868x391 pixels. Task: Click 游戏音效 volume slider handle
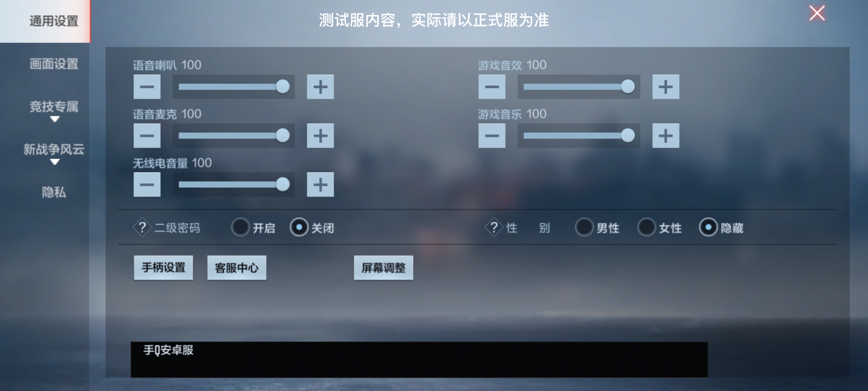tap(627, 87)
